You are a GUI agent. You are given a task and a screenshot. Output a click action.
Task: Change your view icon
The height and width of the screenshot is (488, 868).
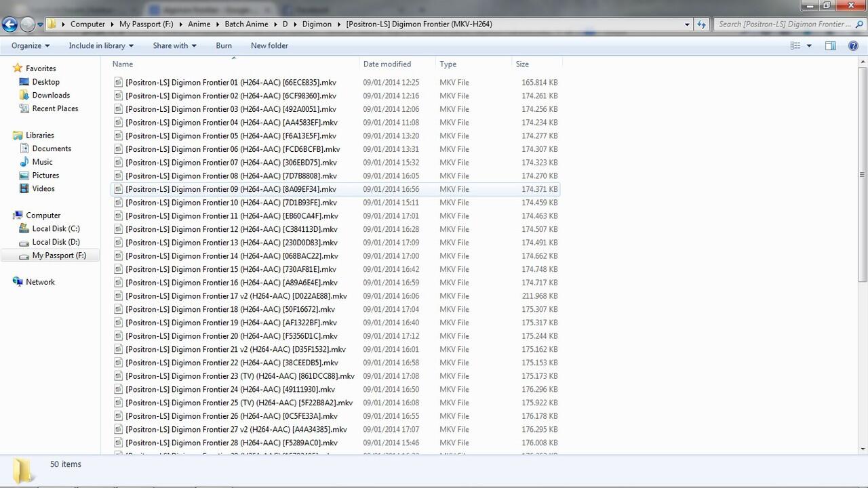point(796,45)
